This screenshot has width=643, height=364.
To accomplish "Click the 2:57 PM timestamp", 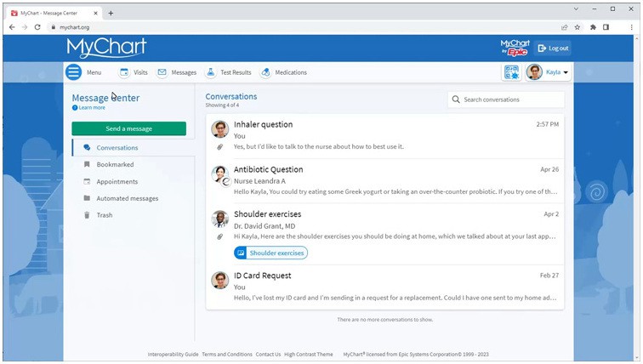I will coord(548,124).
